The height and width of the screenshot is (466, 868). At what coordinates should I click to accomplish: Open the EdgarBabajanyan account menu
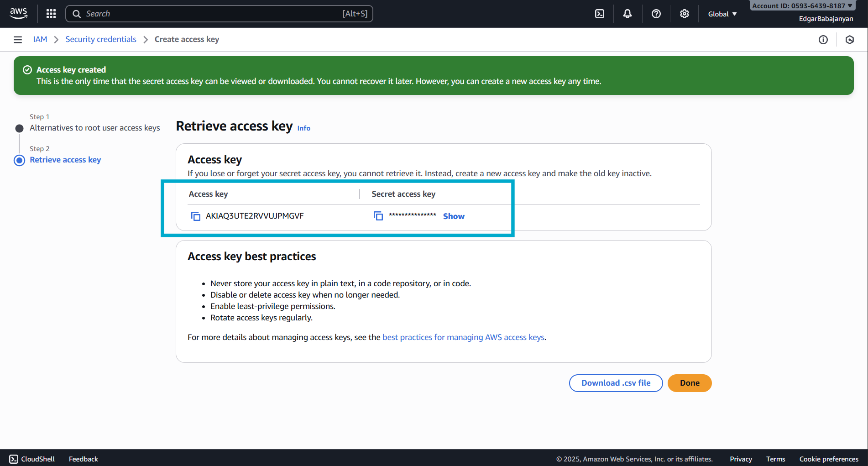click(x=826, y=19)
